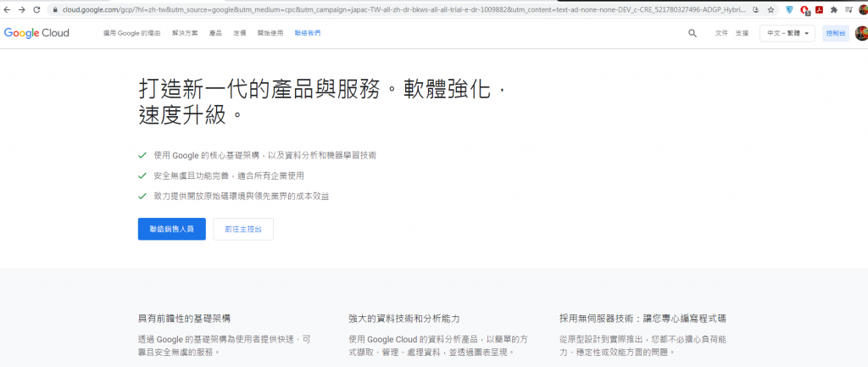Click the heading 強大的資料技術和分析能力
868x367 pixels.
click(404, 319)
